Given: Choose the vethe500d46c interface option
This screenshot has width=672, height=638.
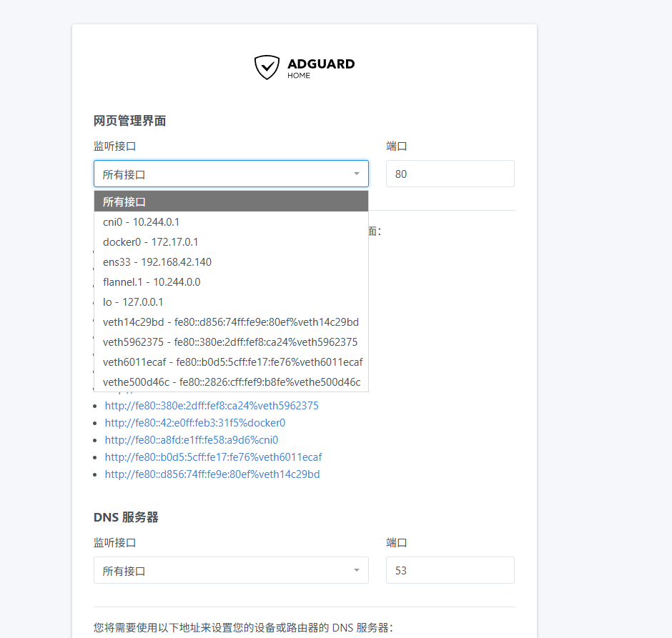Looking at the screenshot, I should point(231,382).
